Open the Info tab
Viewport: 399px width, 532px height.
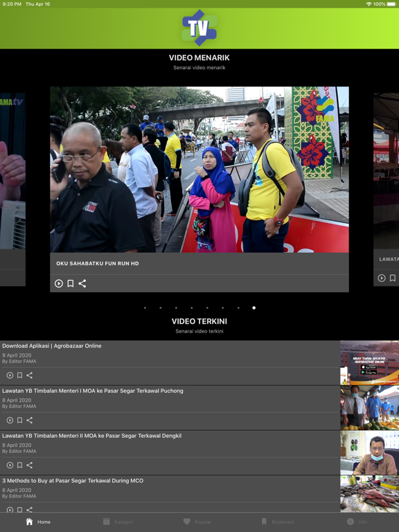357,522
